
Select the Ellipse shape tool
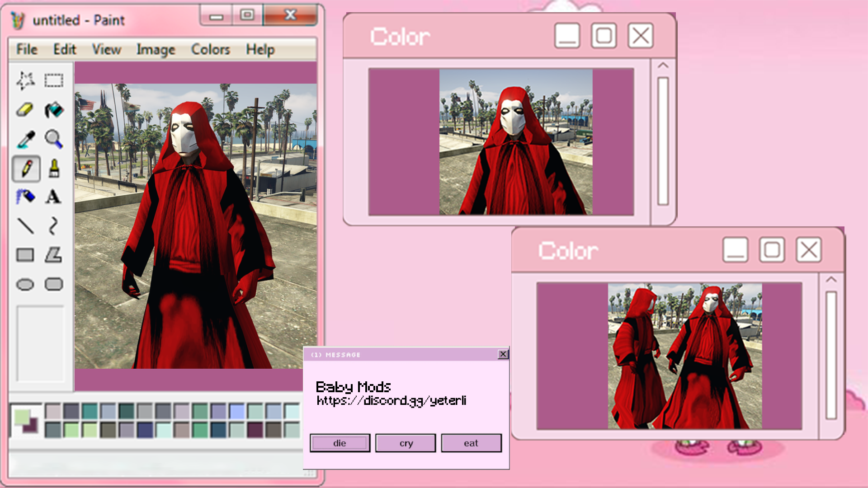pos(25,283)
